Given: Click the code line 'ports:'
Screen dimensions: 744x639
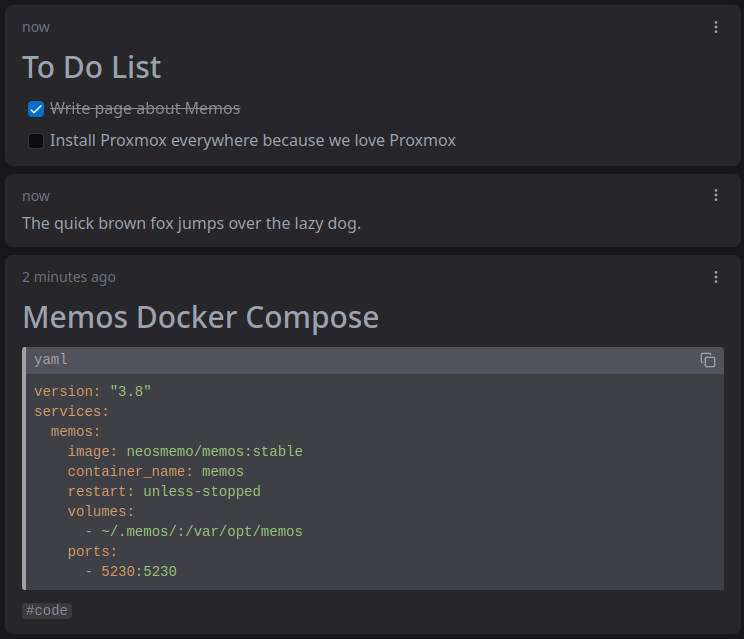Looking at the screenshot, I should pos(93,551).
